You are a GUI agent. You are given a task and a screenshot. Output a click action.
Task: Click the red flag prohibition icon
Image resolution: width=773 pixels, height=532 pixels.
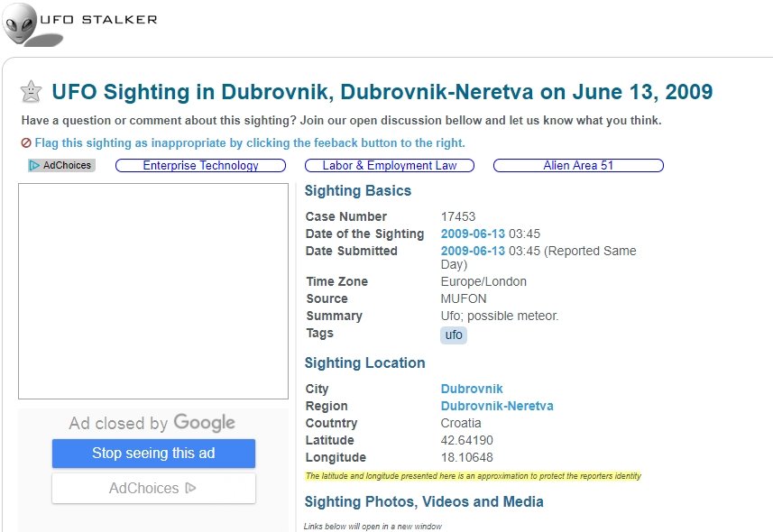(x=26, y=143)
